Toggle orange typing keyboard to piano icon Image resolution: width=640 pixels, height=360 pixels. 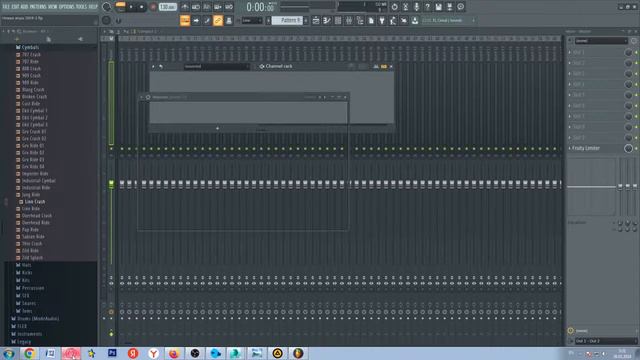point(185,20)
